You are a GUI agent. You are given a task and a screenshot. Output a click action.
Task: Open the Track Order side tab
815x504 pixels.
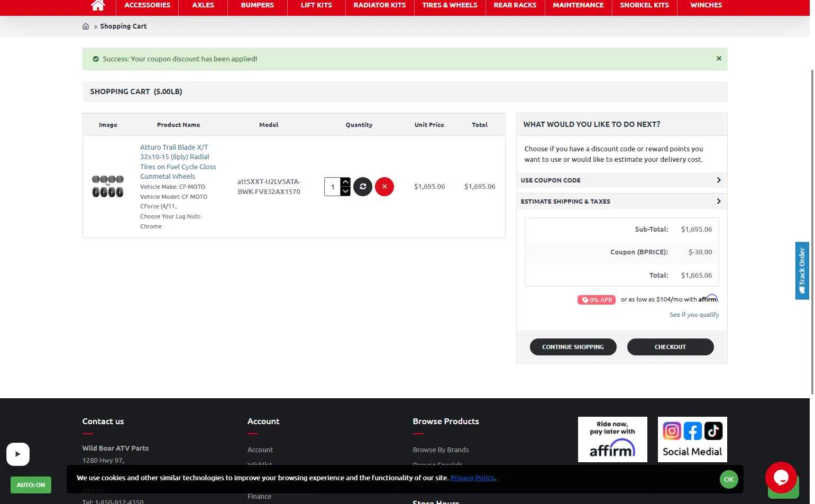[802, 271]
